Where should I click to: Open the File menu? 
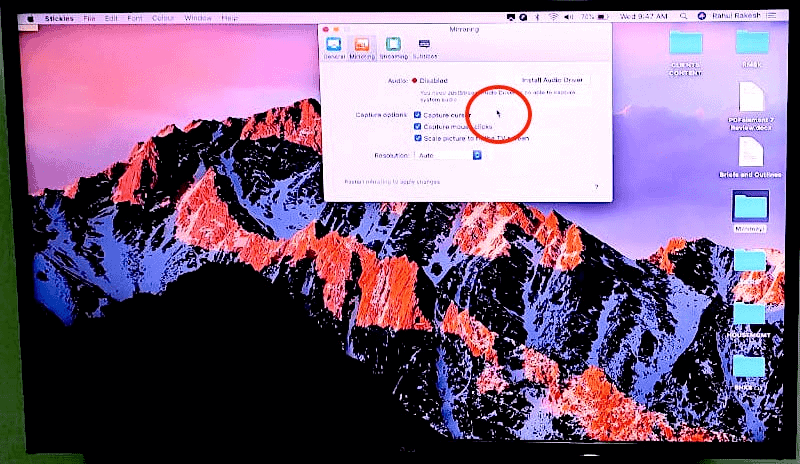coord(89,18)
